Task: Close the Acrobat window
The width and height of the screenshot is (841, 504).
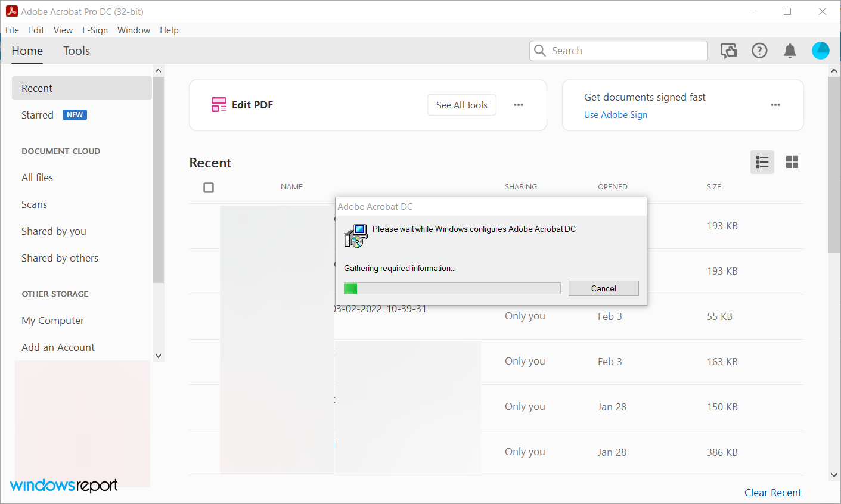Action: tap(823, 11)
